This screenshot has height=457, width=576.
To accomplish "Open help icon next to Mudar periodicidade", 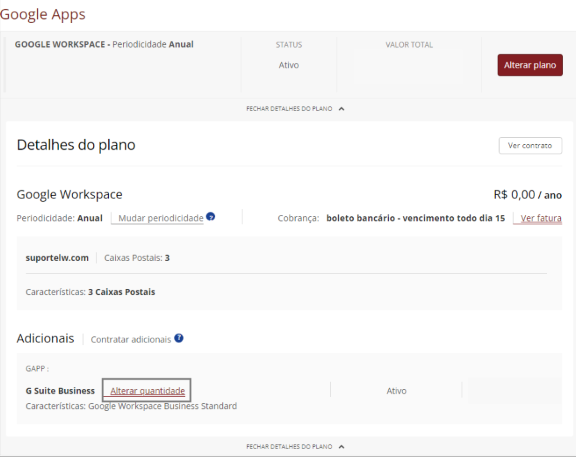I will pyautogui.click(x=210, y=217).
